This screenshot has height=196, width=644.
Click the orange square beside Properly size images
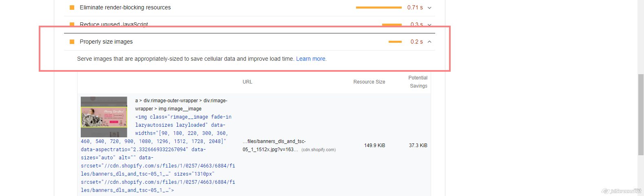(72, 42)
